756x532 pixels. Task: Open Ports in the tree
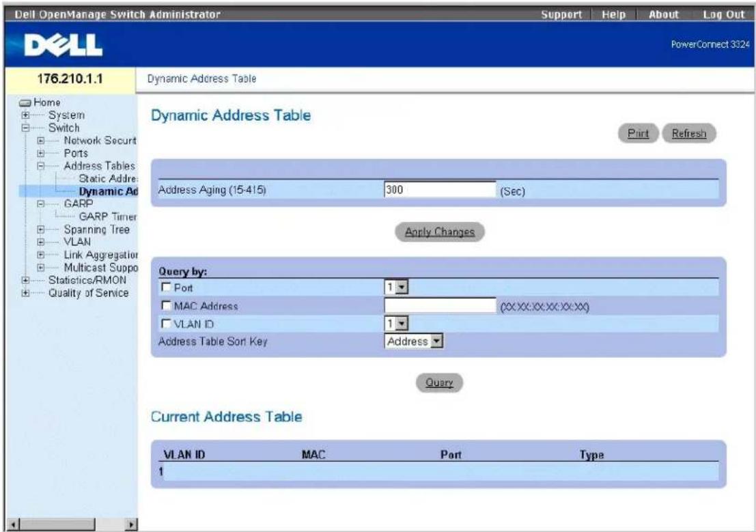76,154
